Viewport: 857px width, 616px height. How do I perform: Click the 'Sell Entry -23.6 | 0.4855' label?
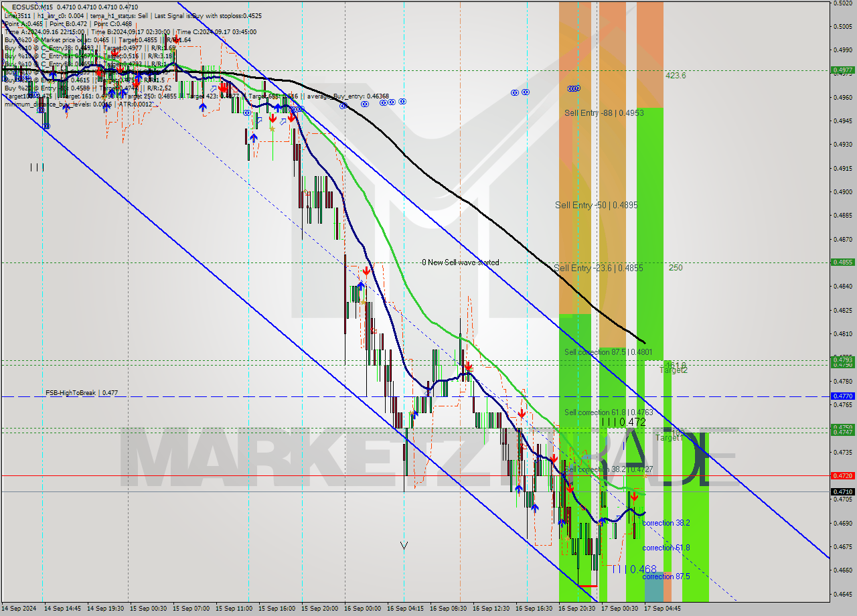599,268
